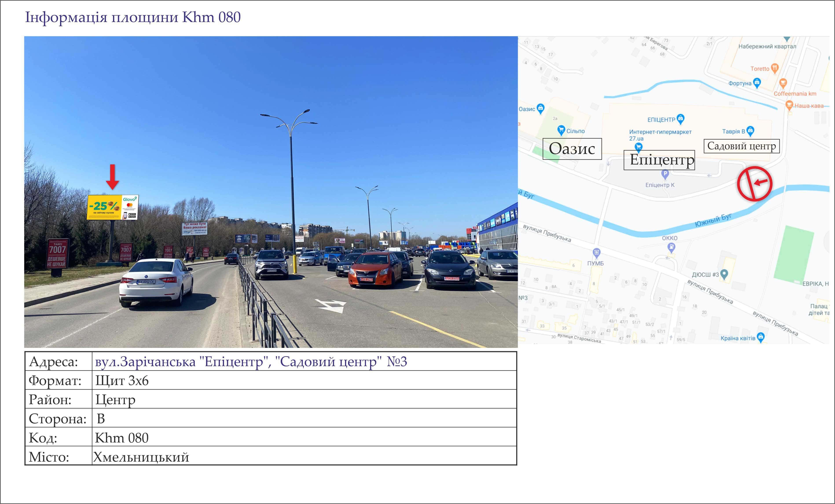
Task: Click the ПУМБ bank pin
Action: coord(596,253)
